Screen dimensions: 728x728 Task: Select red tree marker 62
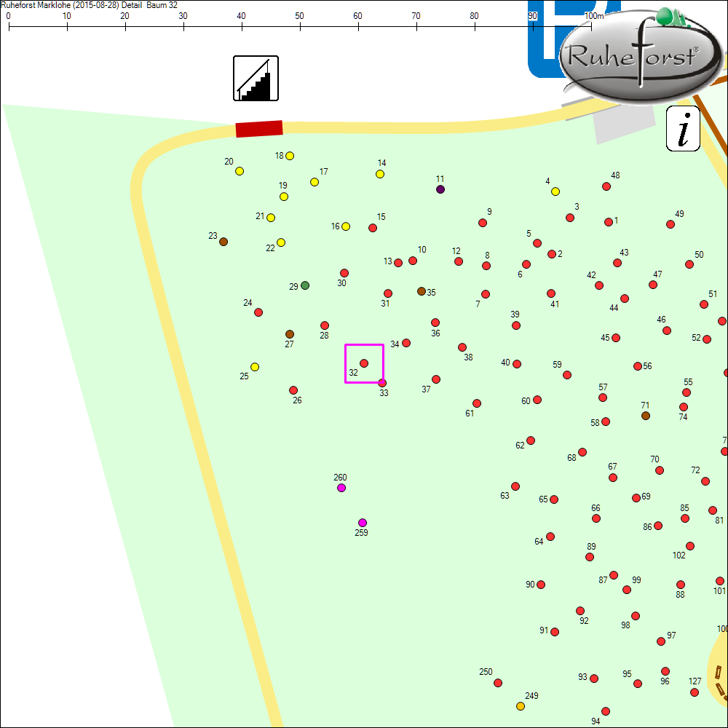click(531, 440)
